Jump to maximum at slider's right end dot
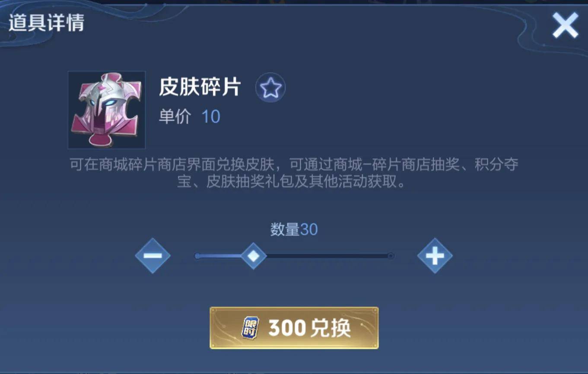 pos(391,256)
